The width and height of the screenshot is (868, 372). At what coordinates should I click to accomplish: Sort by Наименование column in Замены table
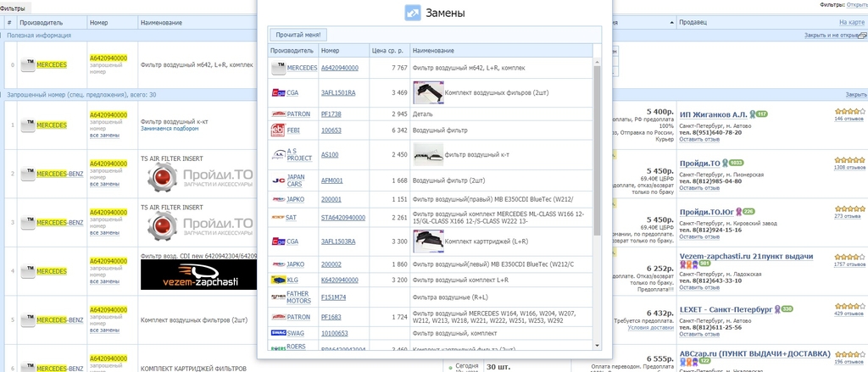433,51
